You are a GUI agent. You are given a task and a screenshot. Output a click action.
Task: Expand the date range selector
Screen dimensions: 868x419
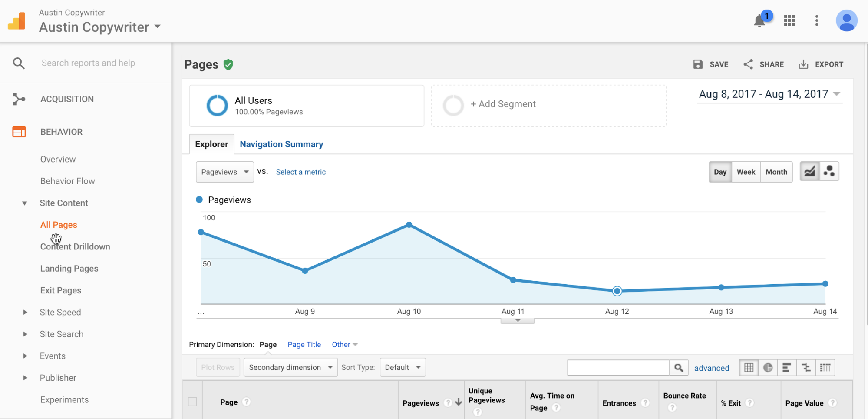tap(769, 93)
